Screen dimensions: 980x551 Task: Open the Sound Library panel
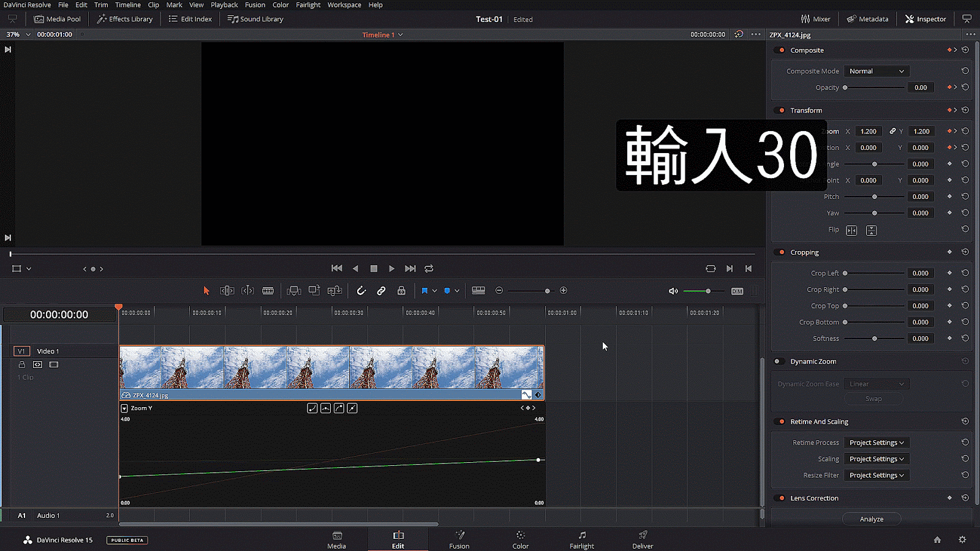(255, 19)
